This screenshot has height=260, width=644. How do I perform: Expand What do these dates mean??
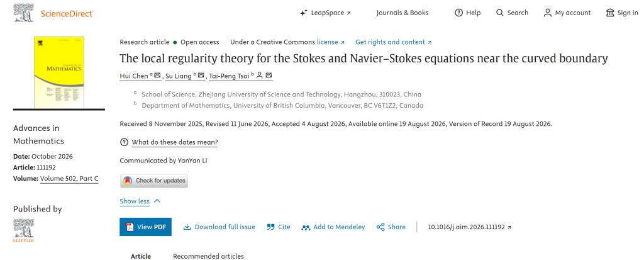[175, 142]
